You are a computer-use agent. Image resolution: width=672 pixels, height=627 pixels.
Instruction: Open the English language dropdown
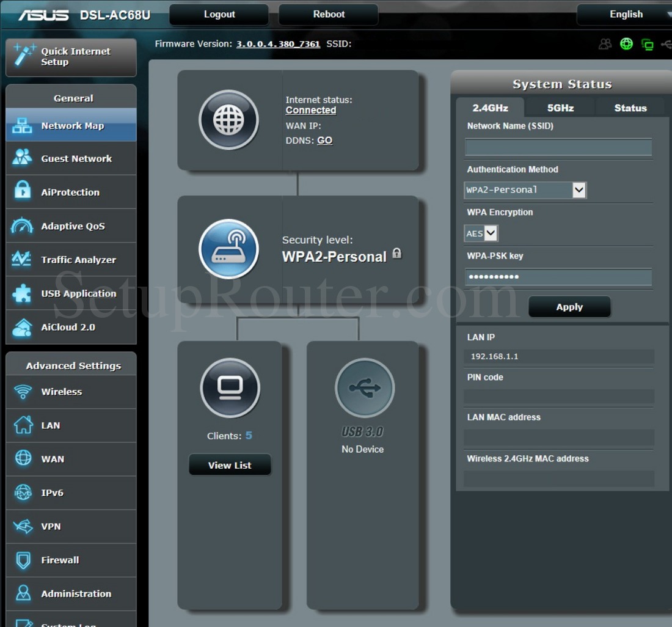626,15
